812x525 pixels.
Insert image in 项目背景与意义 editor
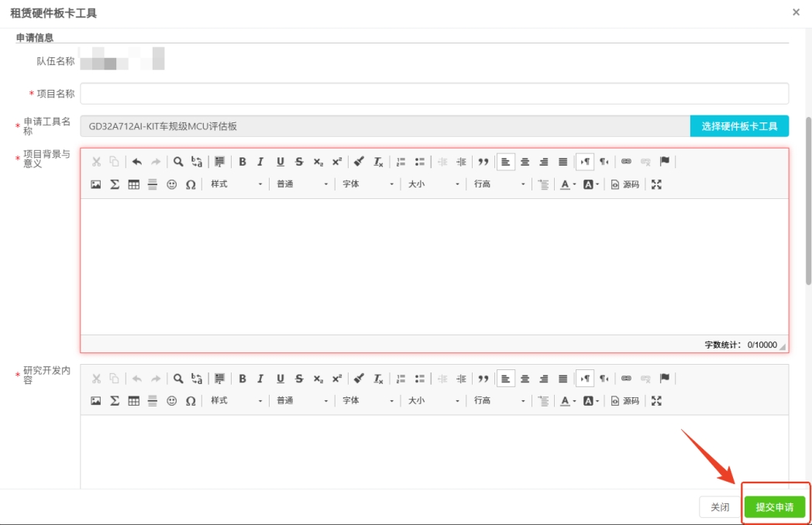tap(96, 184)
